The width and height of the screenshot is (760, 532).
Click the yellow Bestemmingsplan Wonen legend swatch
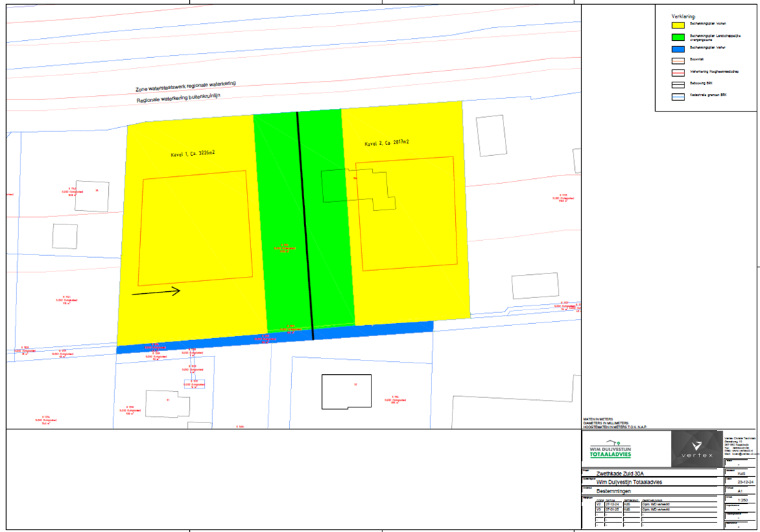click(678, 24)
